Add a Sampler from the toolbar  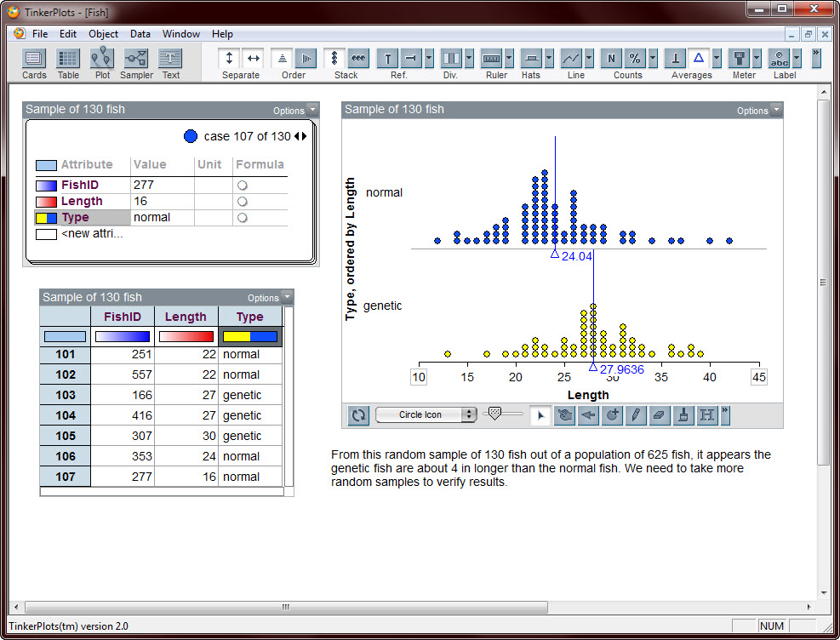point(136,59)
